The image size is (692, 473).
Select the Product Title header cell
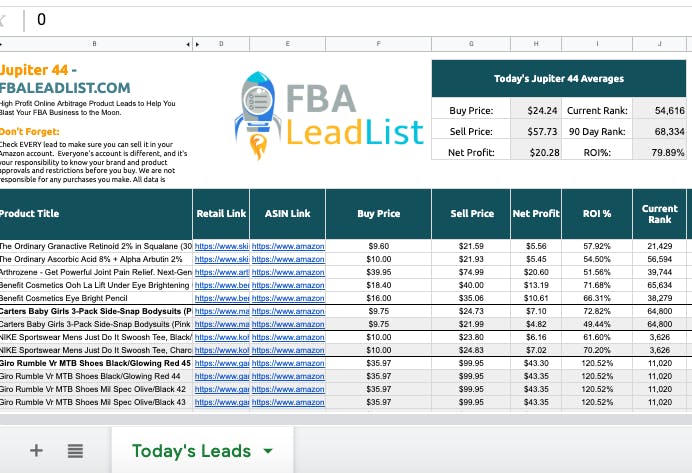coord(96,214)
